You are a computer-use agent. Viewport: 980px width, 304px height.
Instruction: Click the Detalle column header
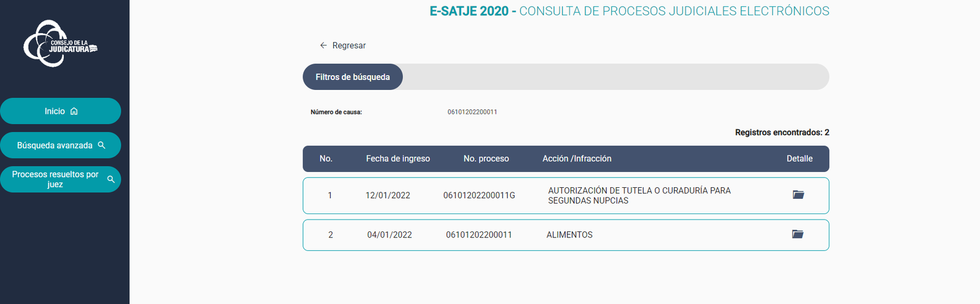coord(799,158)
